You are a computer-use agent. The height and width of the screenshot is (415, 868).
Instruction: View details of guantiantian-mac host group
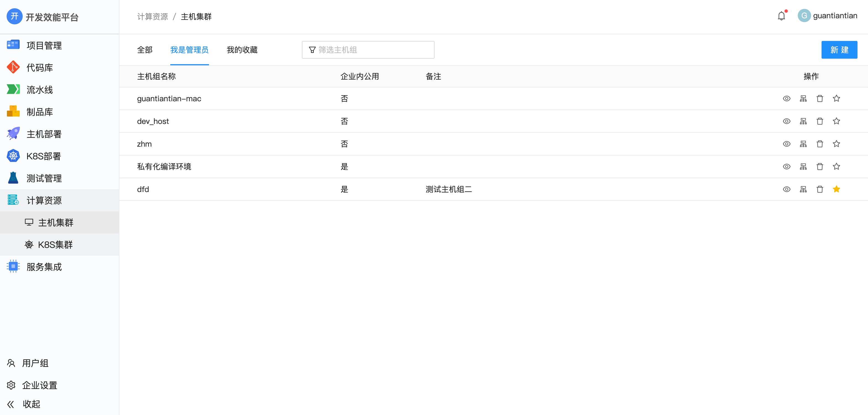(x=787, y=98)
